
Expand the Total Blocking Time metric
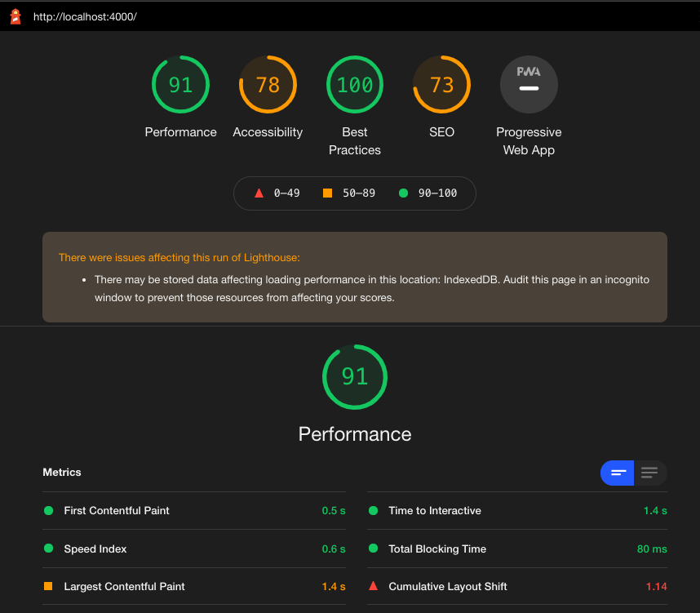click(x=517, y=549)
